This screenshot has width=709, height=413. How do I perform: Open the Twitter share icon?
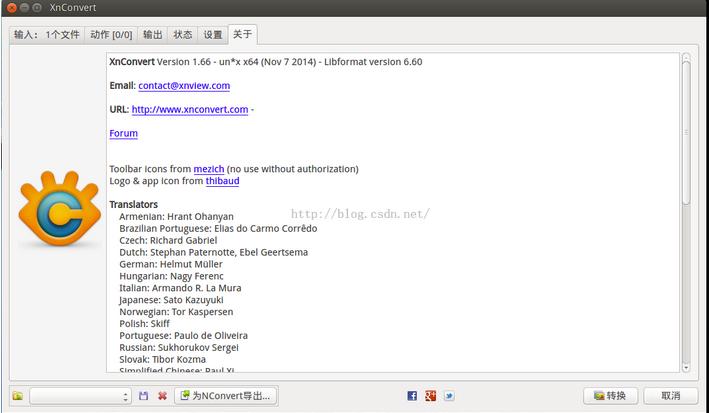[x=449, y=396]
